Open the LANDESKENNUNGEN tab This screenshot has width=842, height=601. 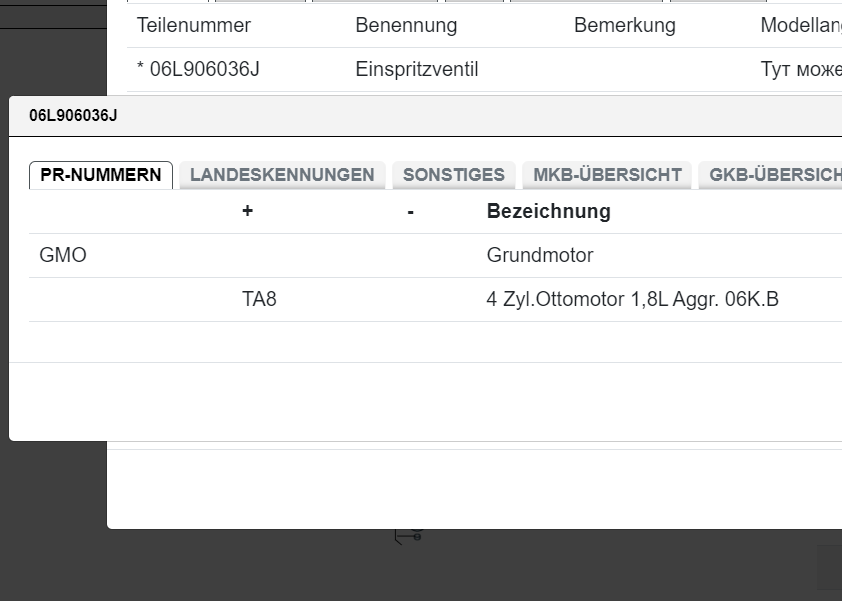[x=282, y=175]
